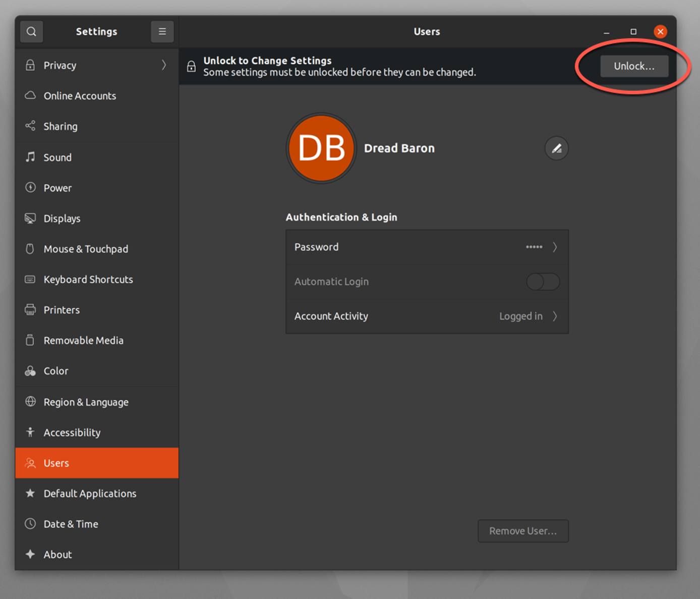Click the DB profile picture circle
Screen dimensions: 700x599
tap(321, 148)
